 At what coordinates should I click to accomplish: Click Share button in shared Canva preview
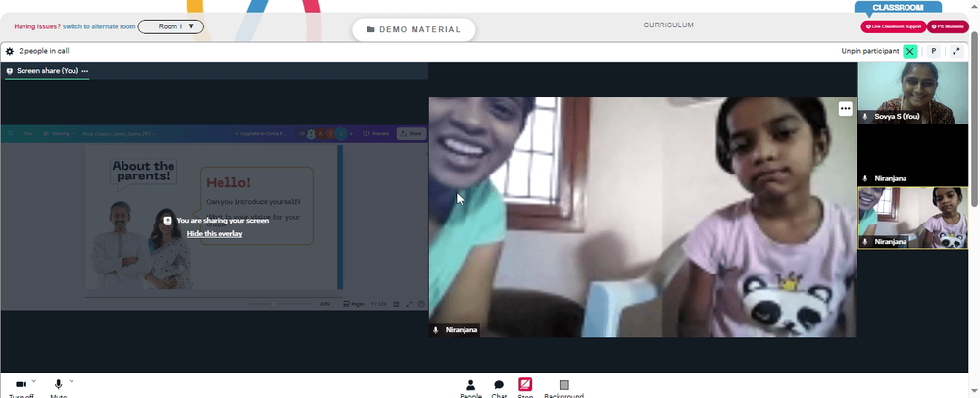[x=412, y=133]
